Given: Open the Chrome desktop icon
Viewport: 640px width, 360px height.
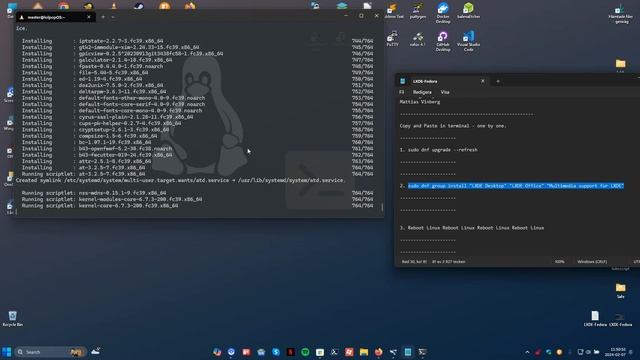Looking at the screenshot, I should 63,5.
